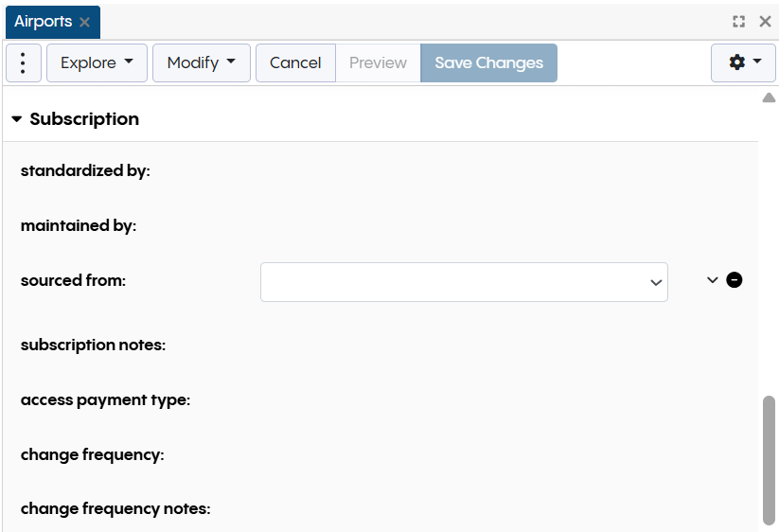Open the Modify dropdown menu
Image resolution: width=779 pixels, height=532 pixels.
202,62
